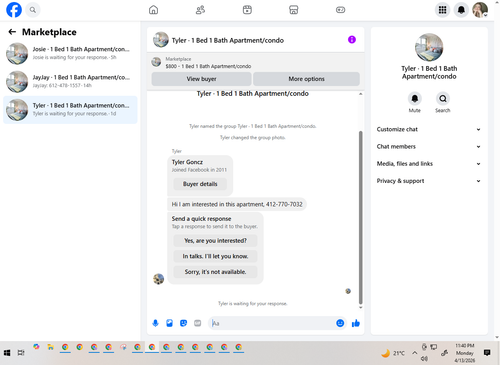Expand the Customize chat section
Screen dimensions: 500x365
point(429,129)
